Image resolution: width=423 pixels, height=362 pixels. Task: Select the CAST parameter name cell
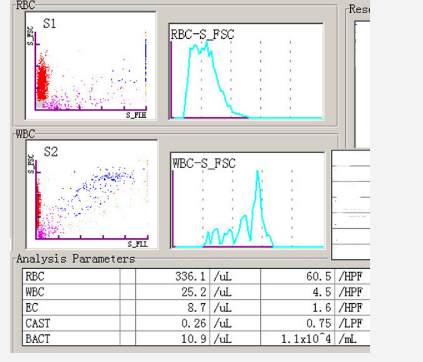[71, 323]
